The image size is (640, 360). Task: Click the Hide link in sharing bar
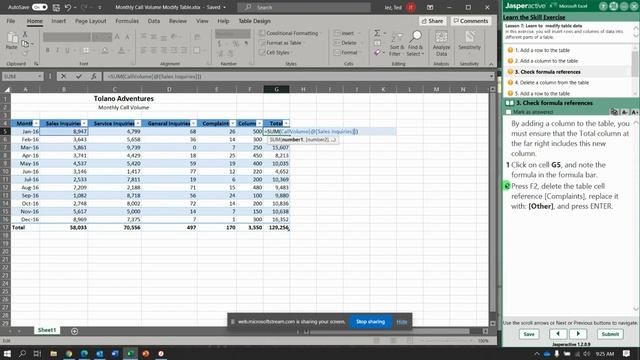point(402,322)
